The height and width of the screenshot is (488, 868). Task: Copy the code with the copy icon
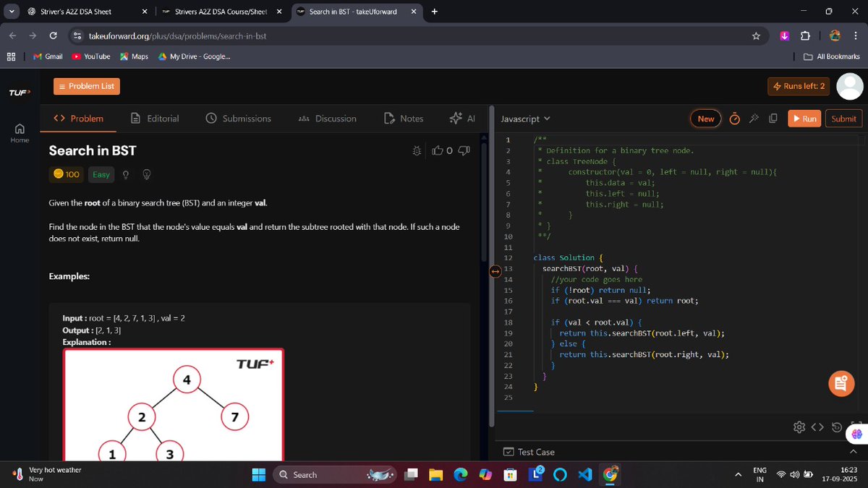[773, 119]
